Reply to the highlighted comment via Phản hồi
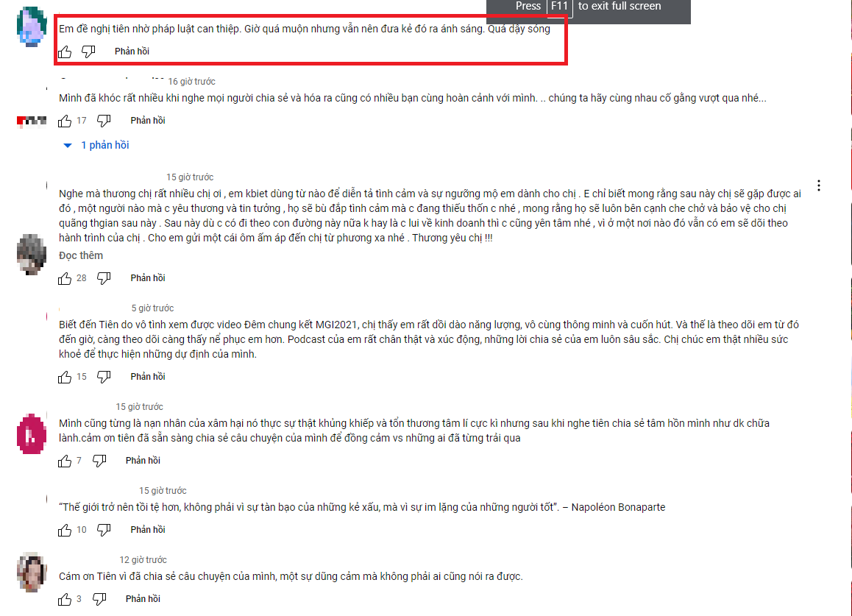 132,51
